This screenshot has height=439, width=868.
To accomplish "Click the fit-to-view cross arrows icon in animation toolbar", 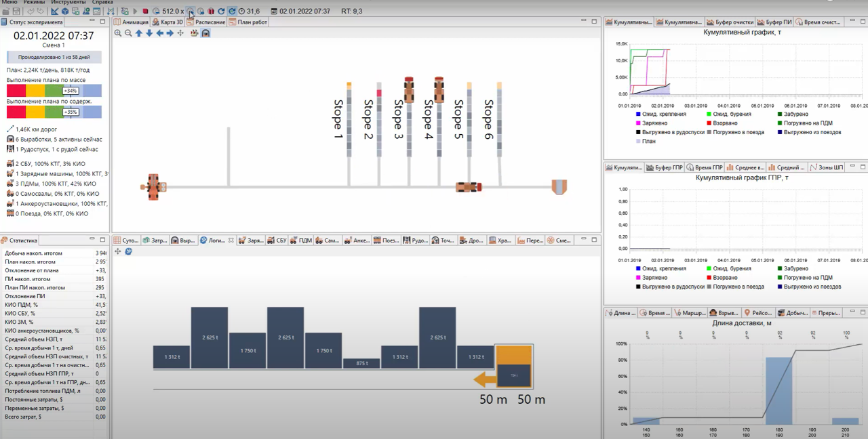I will click(180, 33).
